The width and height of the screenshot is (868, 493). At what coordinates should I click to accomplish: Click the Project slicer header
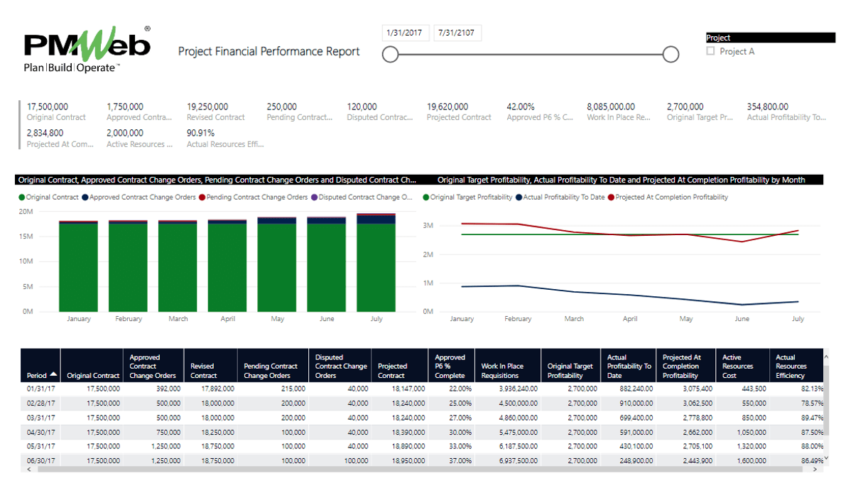(771, 38)
